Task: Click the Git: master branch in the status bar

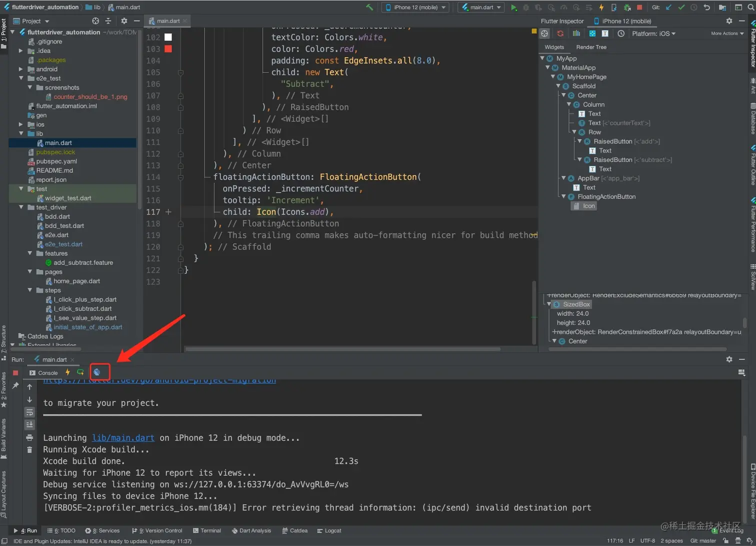Action: [703, 541]
